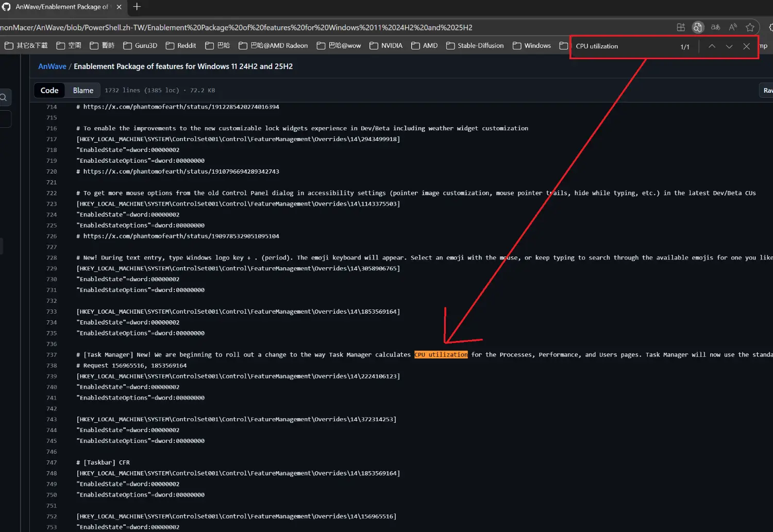Screen dimensions: 773x532
Task: Close the find bar
Action: click(x=746, y=46)
